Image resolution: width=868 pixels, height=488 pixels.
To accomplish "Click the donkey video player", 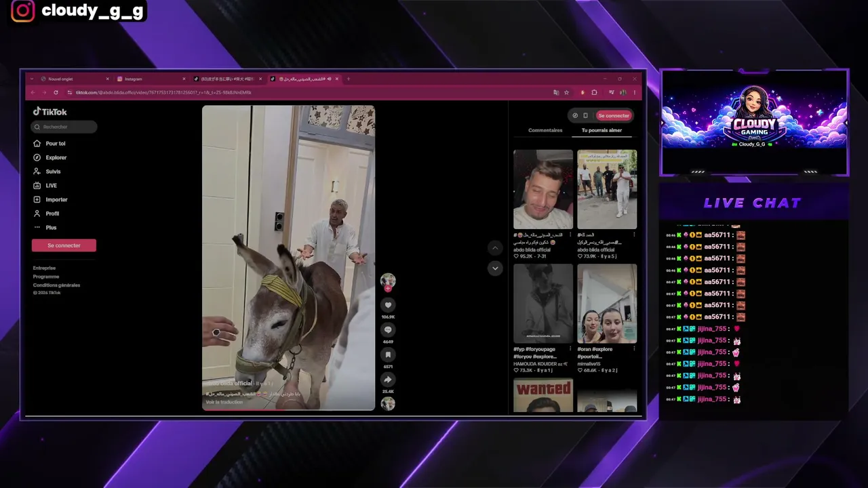I will click(x=288, y=258).
